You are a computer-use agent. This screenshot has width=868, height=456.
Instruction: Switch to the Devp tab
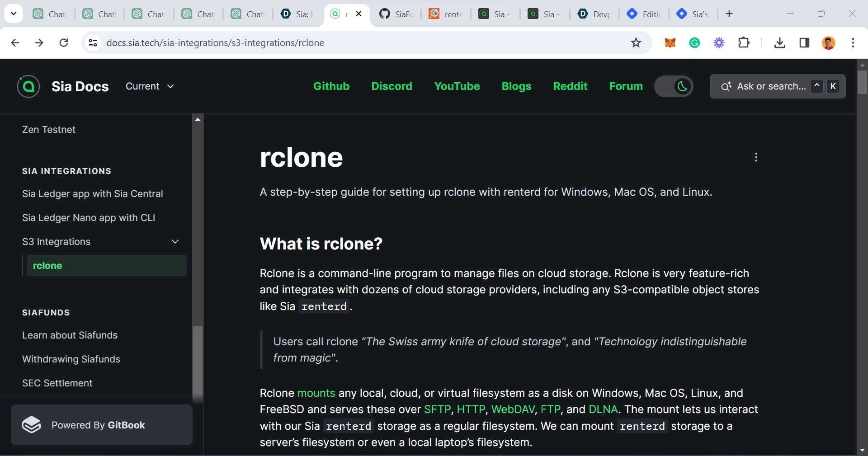595,14
